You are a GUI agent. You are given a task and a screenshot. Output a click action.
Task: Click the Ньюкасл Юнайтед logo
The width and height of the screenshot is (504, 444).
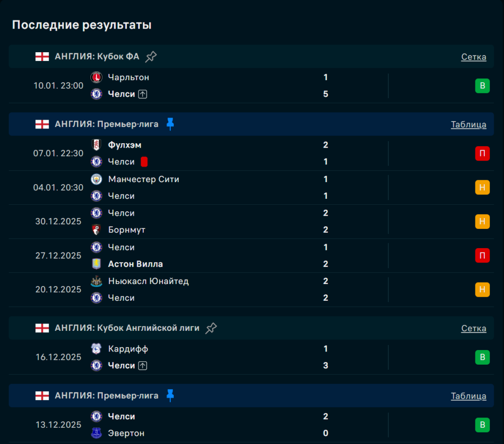tap(96, 281)
